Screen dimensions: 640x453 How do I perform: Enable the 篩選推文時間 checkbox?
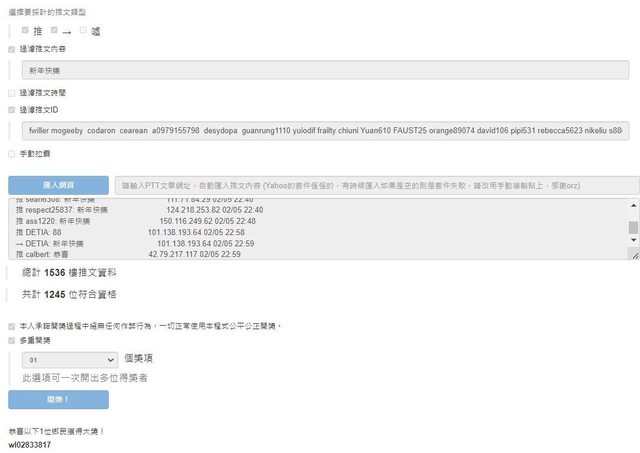pyautogui.click(x=11, y=92)
